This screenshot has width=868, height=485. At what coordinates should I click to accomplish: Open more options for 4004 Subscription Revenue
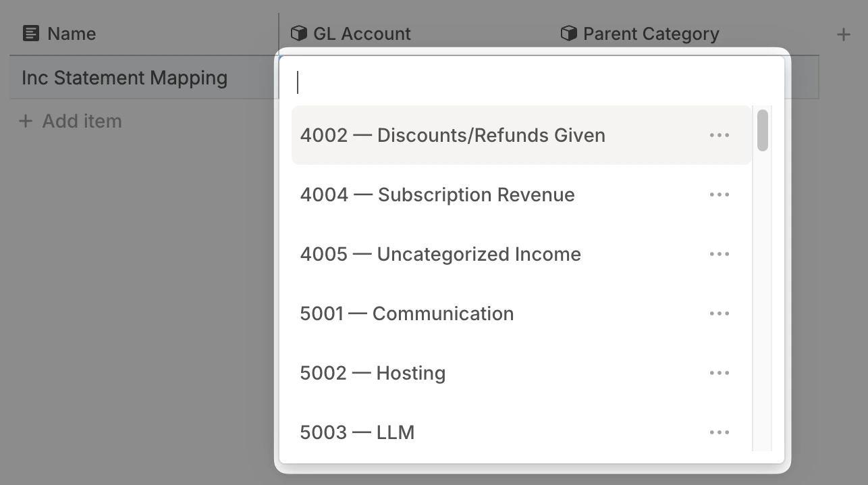pos(720,195)
